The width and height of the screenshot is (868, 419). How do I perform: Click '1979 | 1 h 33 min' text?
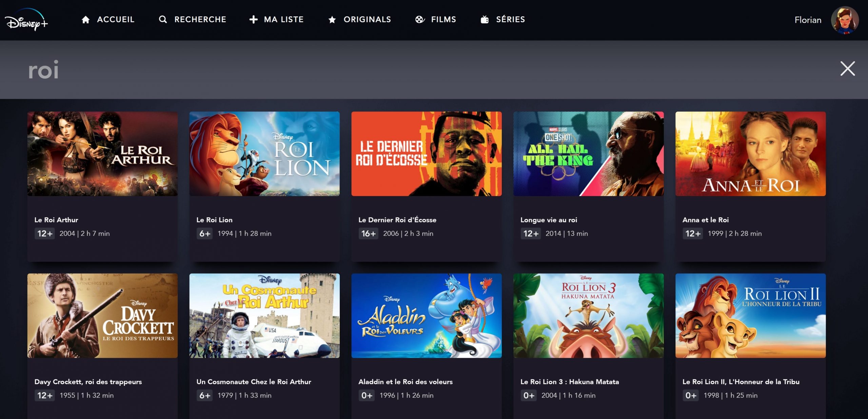(x=244, y=395)
